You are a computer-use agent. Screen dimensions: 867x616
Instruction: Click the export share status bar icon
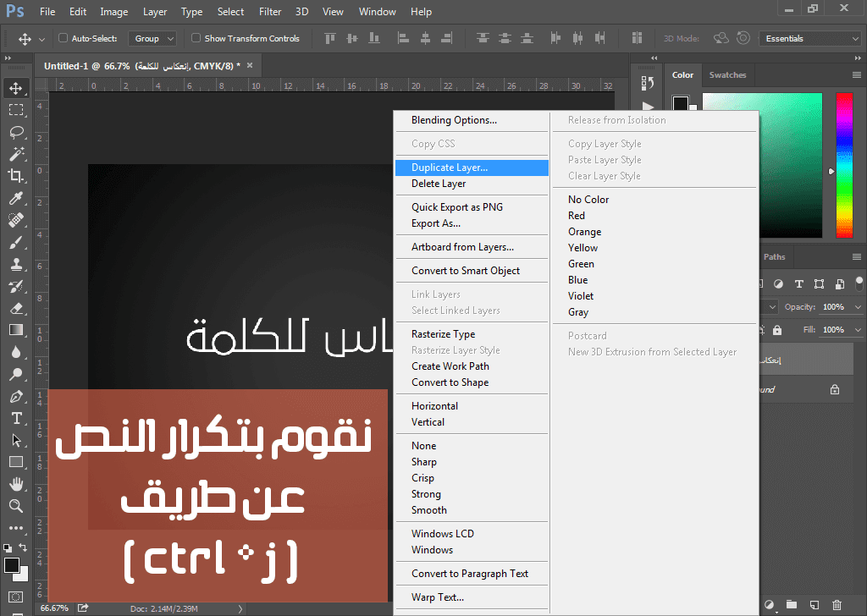(83, 608)
